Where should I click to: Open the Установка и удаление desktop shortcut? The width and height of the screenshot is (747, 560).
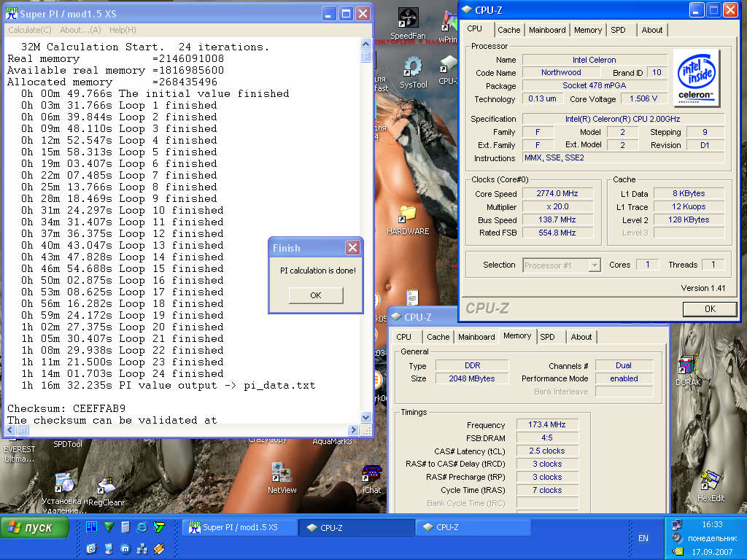coord(63,493)
